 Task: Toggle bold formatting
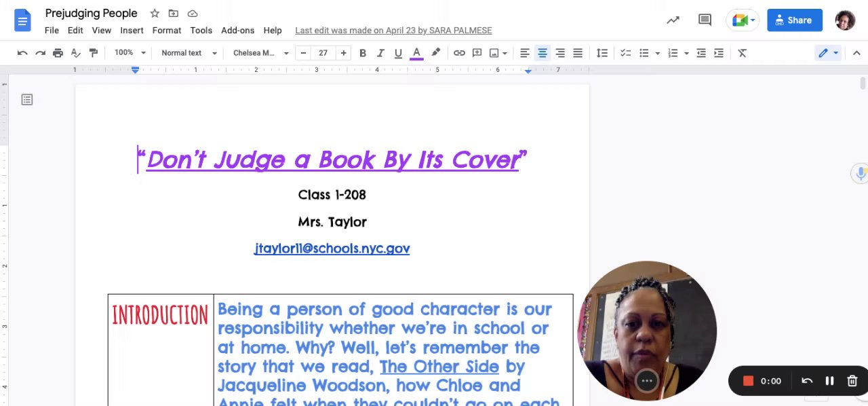(x=363, y=53)
